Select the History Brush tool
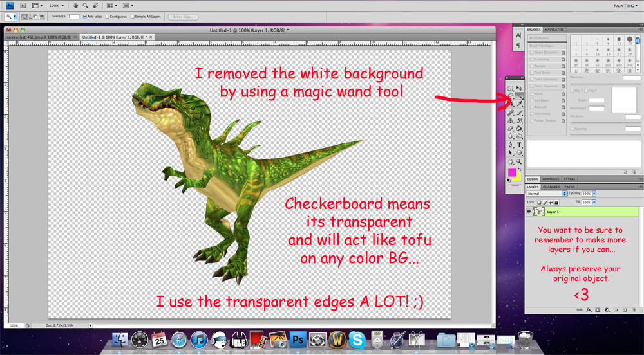This screenshot has height=355, width=644. (x=519, y=120)
